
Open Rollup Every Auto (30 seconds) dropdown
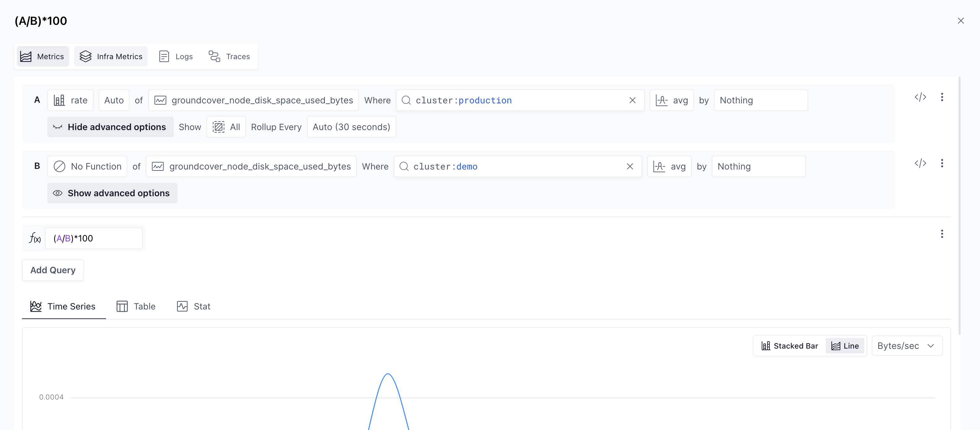pos(351,127)
